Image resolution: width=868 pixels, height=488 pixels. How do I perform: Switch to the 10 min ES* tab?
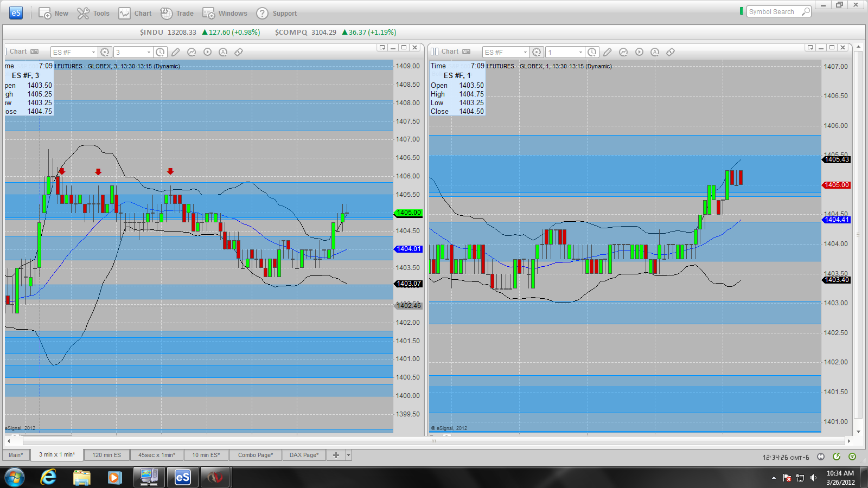tap(206, 455)
